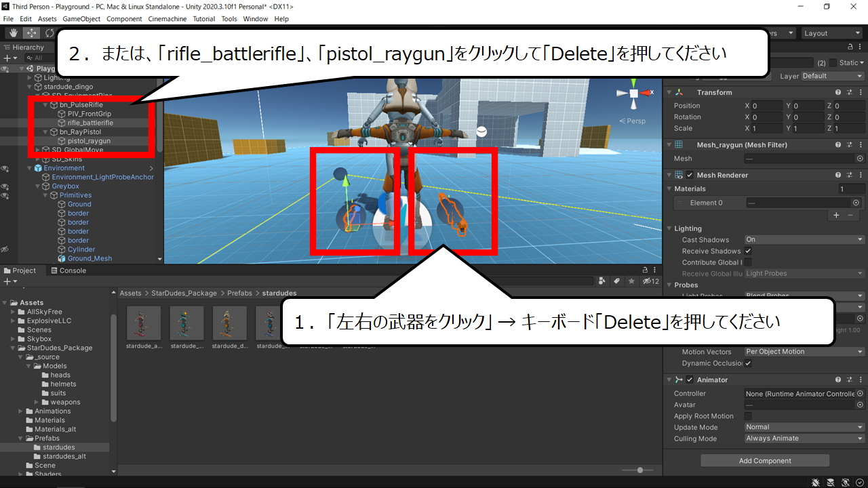Click the Project search by label icon
This screenshot has height=488, width=868.
click(x=617, y=281)
